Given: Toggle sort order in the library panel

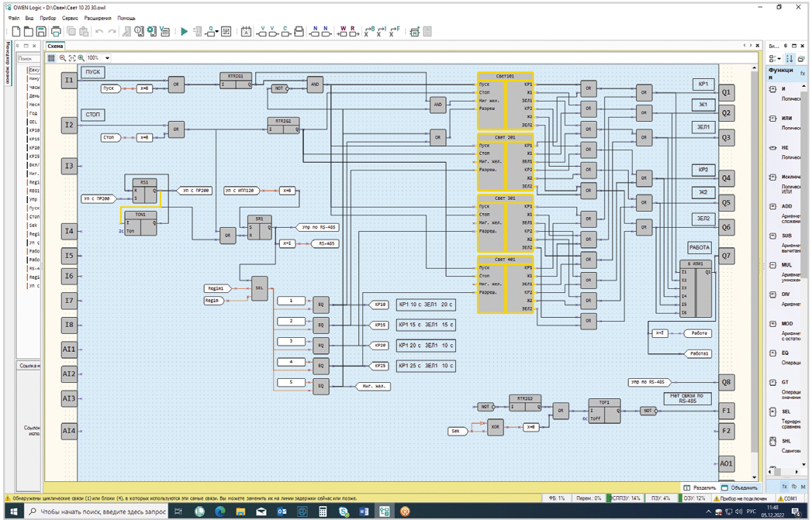Looking at the screenshot, I should point(790,59).
